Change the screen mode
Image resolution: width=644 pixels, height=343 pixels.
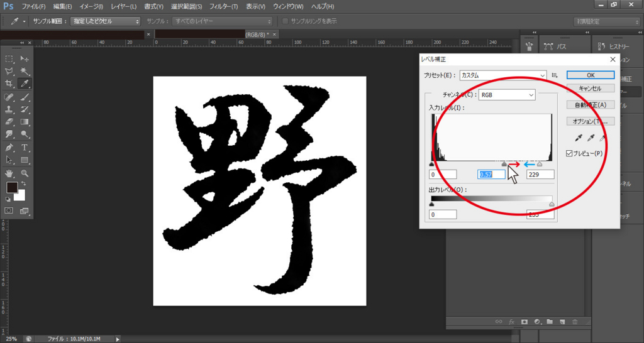25,210
